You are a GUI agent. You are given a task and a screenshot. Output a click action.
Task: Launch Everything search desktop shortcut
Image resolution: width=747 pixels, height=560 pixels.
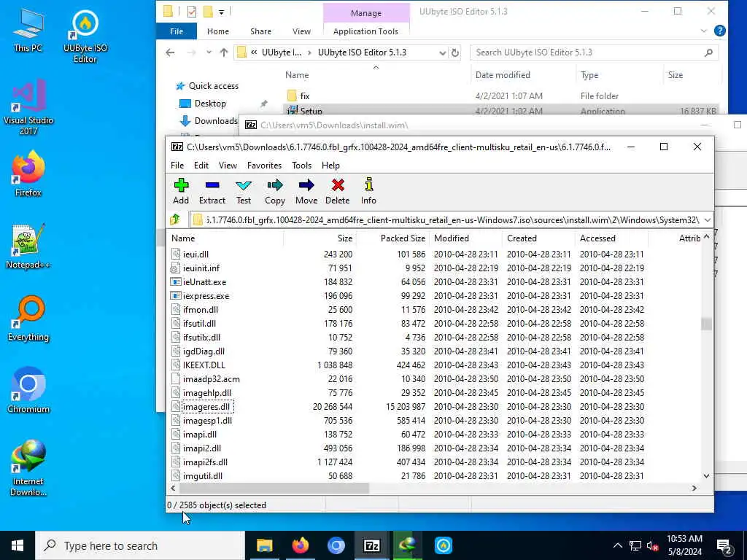pos(28,319)
